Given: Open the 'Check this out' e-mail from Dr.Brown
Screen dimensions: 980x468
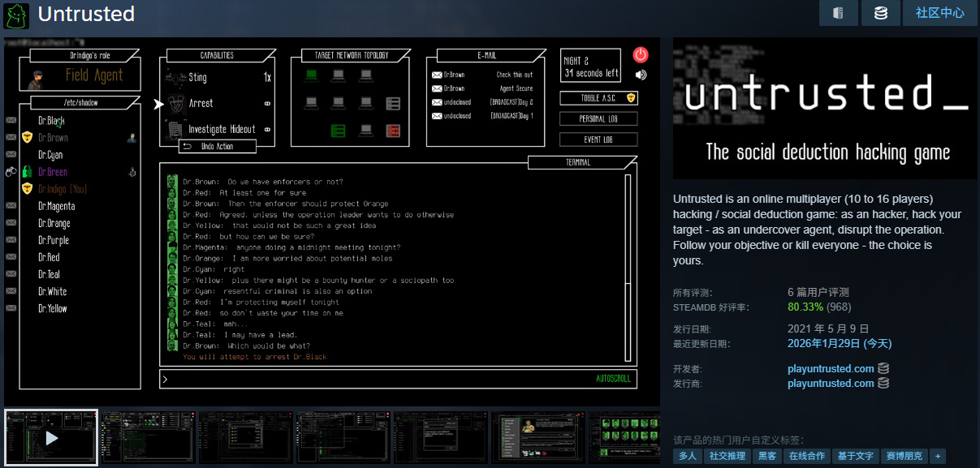Looking at the screenshot, I should point(483,75).
